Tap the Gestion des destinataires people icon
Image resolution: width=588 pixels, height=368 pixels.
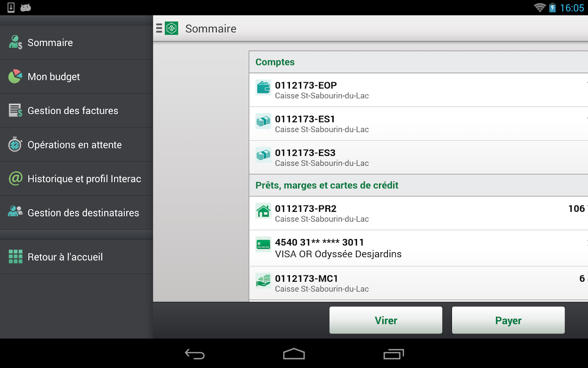[15, 211]
